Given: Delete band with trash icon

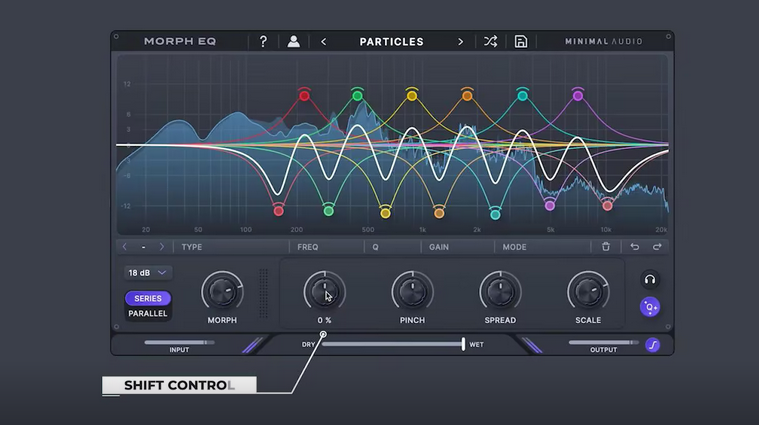Looking at the screenshot, I should (x=606, y=247).
